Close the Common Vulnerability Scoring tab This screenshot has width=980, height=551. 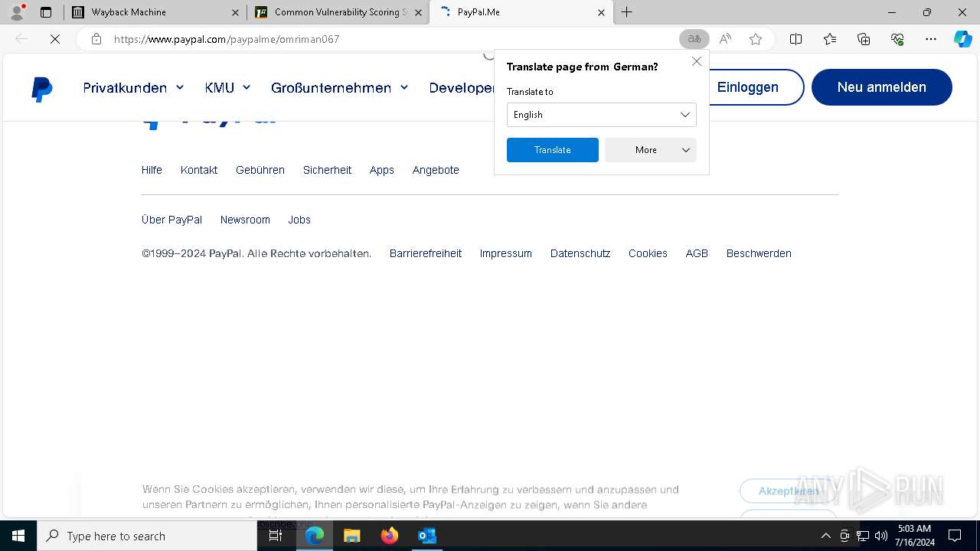pyautogui.click(x=418, y=12)
